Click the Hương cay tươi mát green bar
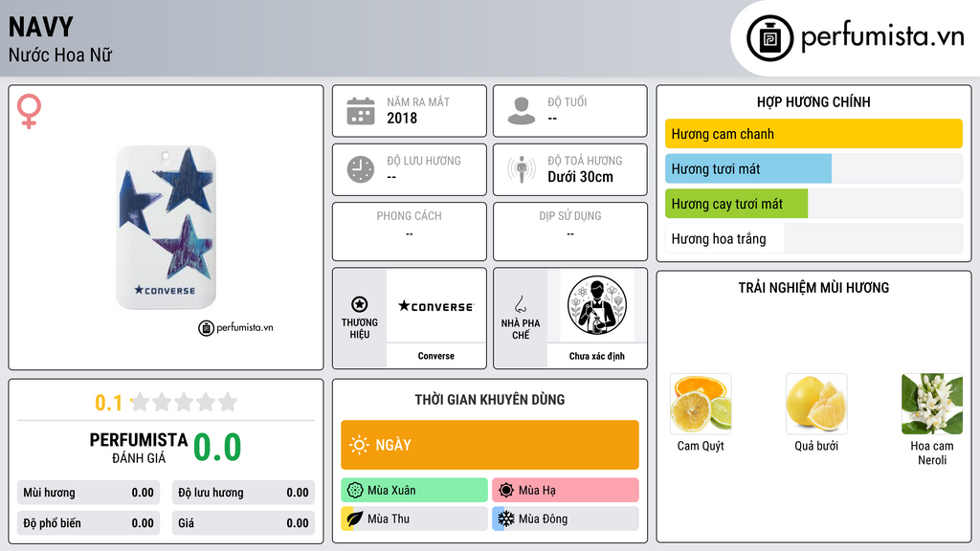Screen dimensions: 980x551 813,204
